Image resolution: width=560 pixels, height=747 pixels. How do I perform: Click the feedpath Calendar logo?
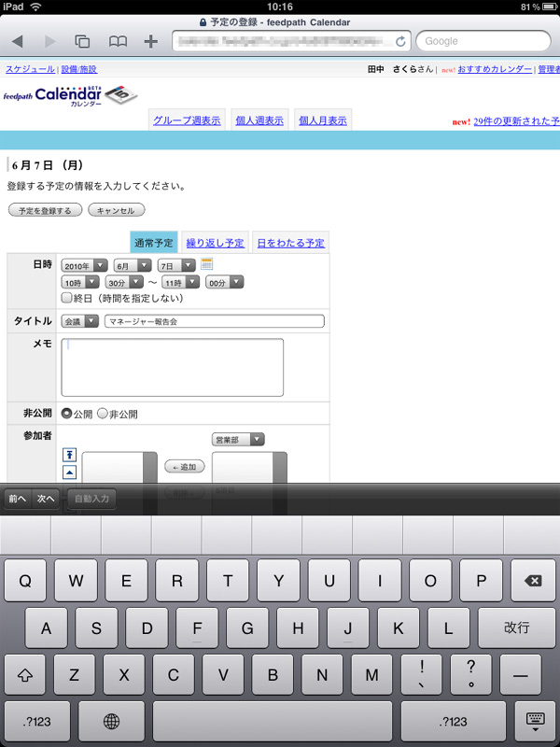click(x=71, y=96)
